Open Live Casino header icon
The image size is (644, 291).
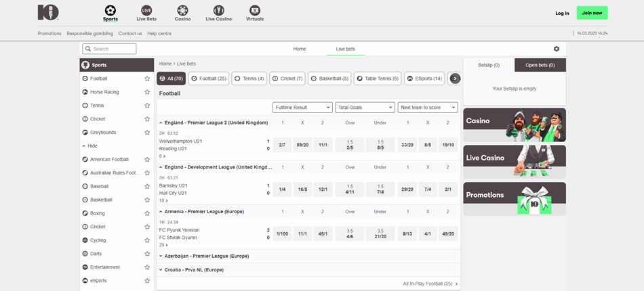218,10
